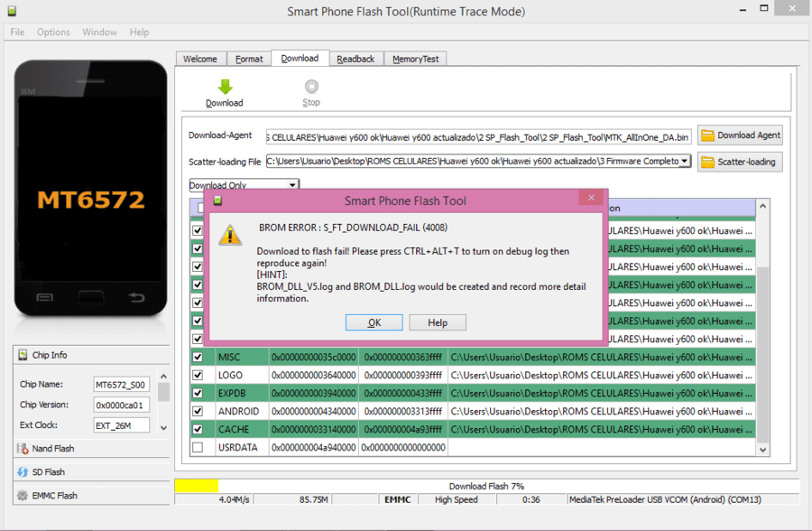Select the ANDROID partition name cell

(x=242, y=411)
